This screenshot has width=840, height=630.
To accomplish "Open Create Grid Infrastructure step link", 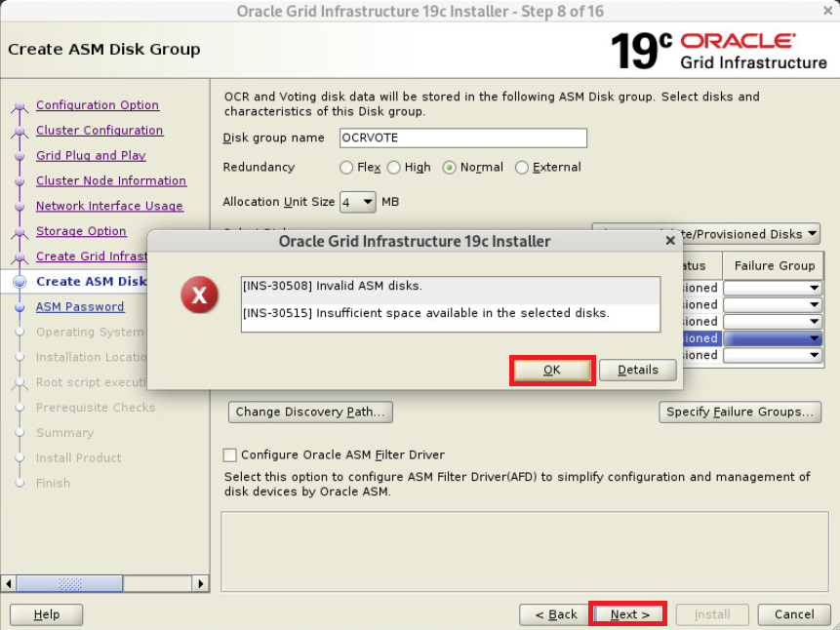I will (92, 256).
